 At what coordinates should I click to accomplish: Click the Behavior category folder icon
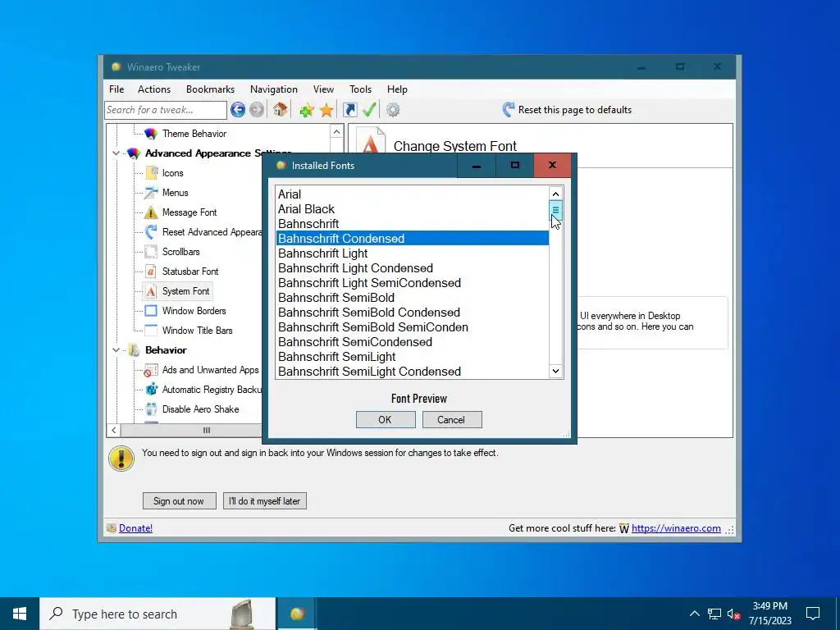134,350
